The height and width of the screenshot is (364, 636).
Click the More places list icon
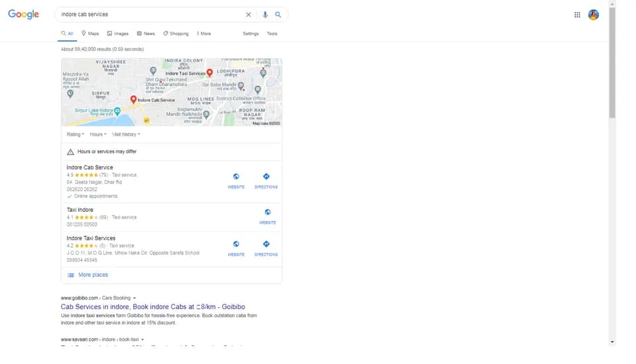[71, 275]
